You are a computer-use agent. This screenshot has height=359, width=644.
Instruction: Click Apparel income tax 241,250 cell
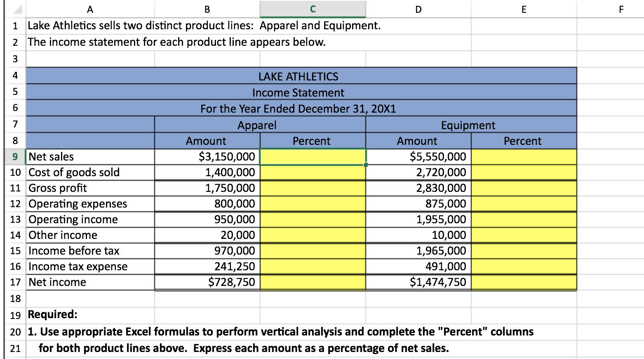point(207,267)
